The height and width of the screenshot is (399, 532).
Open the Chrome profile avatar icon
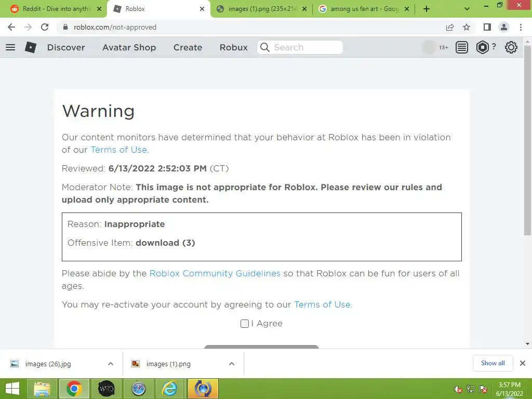click(x=504, y=27)
